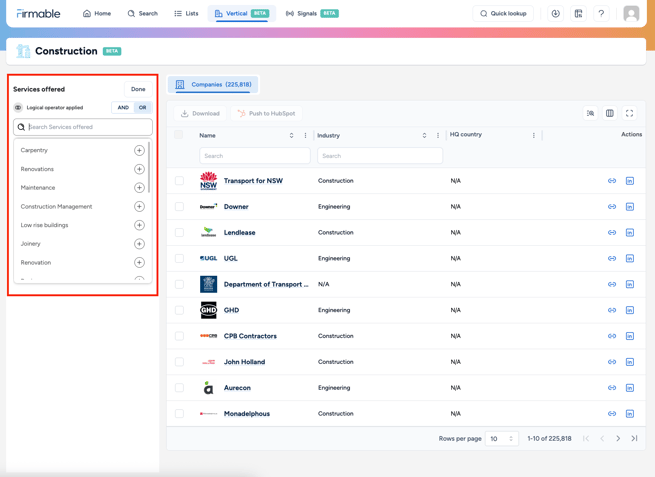Check the UGL row checkbox
This screenshot has width=655, height=477.
click(179, 259)
